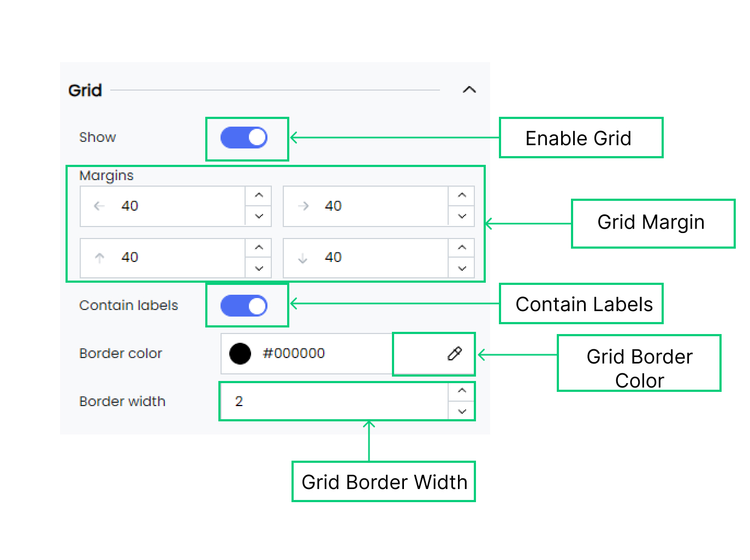Increase the right margin value
This screenshot has width=750, height=560.
pos(462,195)
